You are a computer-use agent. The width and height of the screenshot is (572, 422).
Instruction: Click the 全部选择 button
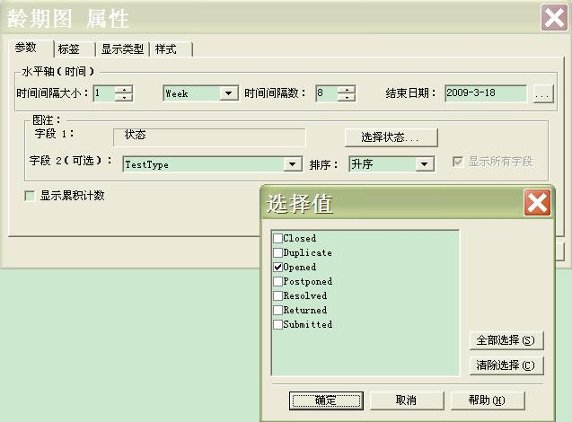506,340
